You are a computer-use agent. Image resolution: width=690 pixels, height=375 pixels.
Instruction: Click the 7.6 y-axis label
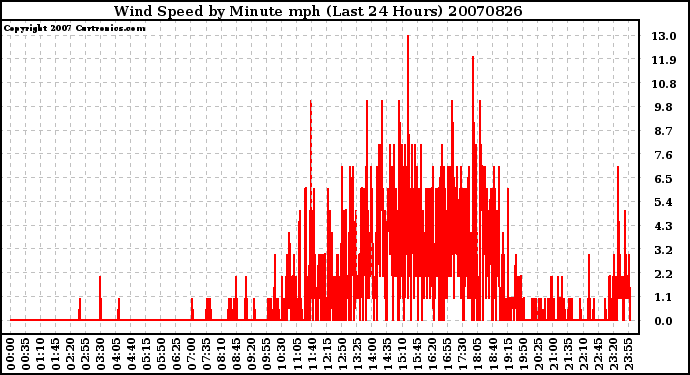[x=664, y=155]
